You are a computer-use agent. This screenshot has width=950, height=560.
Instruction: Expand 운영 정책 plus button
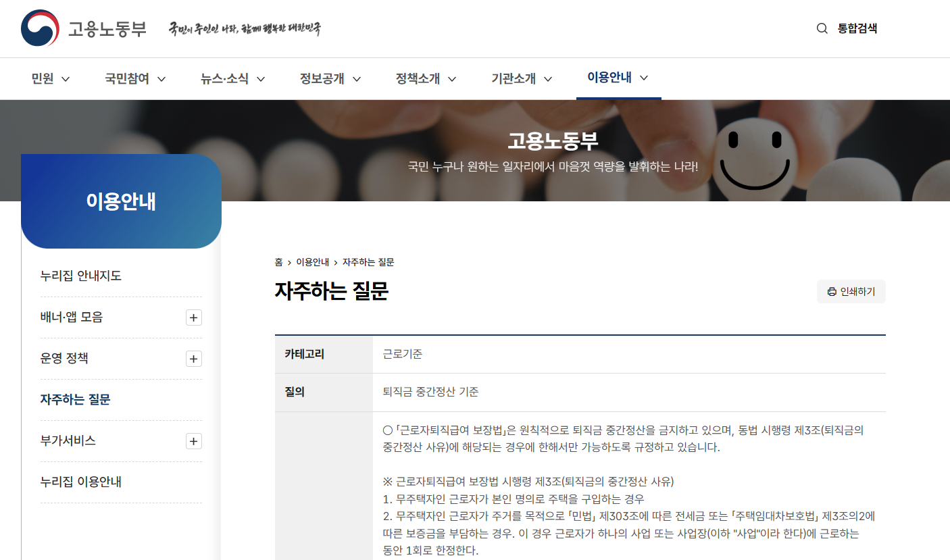[x=194, y=359]
